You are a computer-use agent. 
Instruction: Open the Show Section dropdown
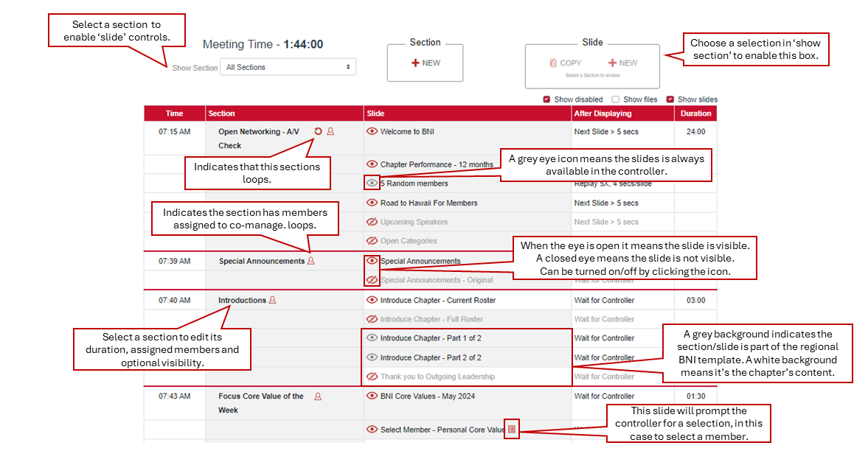288,67
